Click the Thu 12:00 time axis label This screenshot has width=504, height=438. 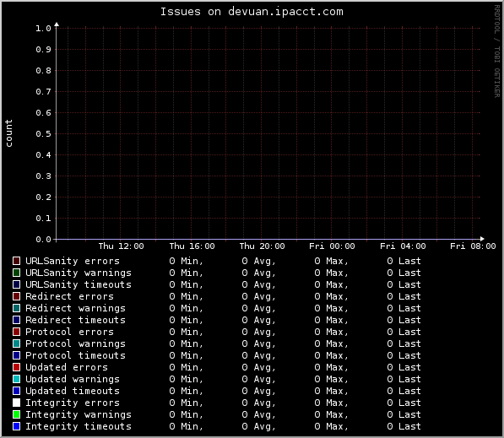121,246
